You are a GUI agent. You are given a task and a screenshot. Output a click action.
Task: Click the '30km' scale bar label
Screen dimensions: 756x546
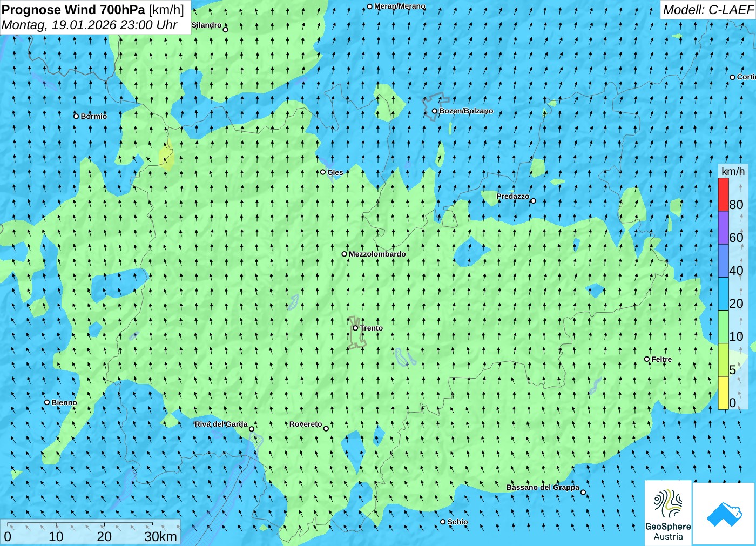point(160,537)
